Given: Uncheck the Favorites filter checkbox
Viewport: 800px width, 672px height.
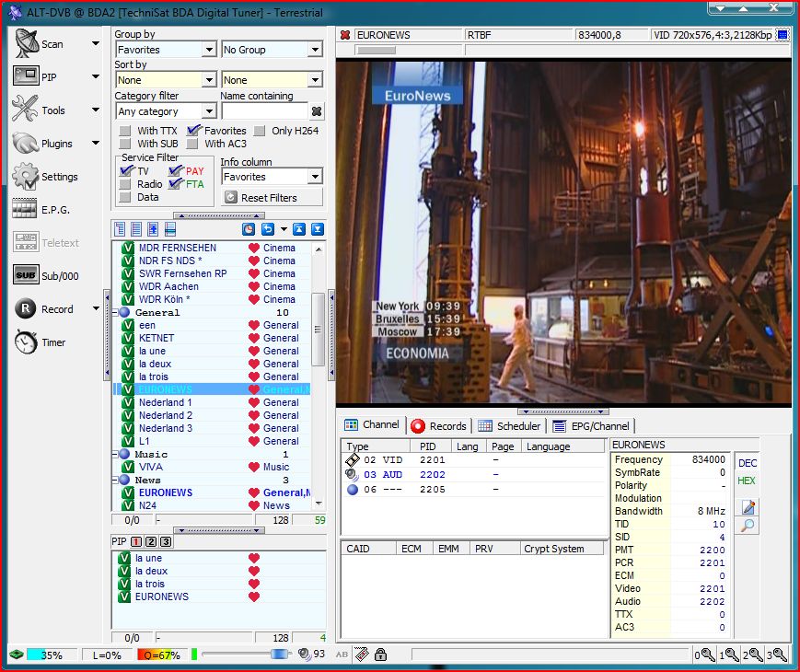Looking at the screenshot, I should [x=192, y=131].
